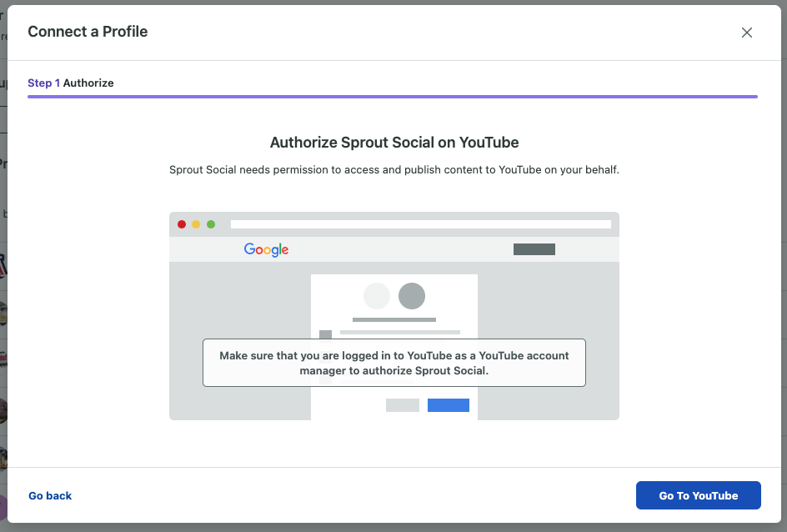The width and height of the screenshot is (787, 532).
Task: Click the 'Authorize Sprout Social on YouTube' heading
Action: click(x=394, y=143)
